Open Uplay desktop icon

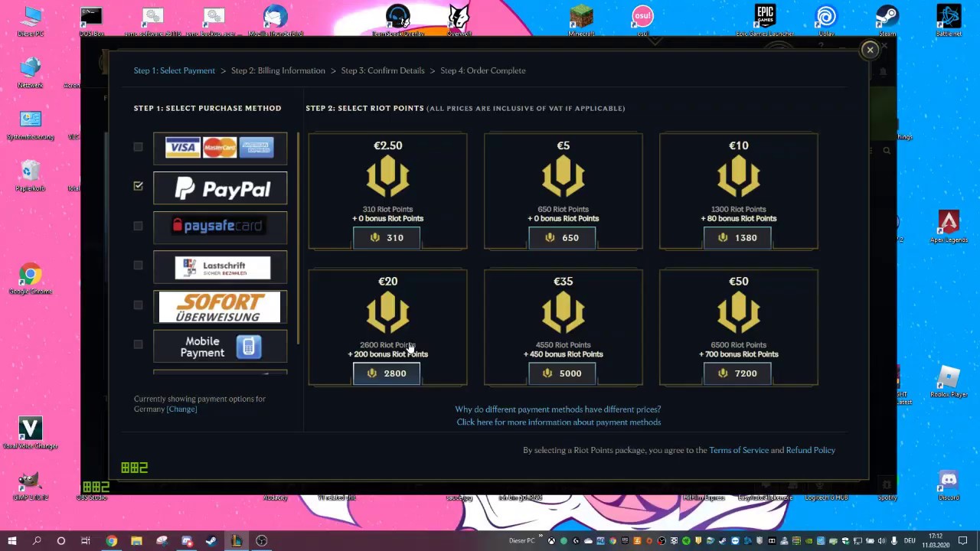827,21
